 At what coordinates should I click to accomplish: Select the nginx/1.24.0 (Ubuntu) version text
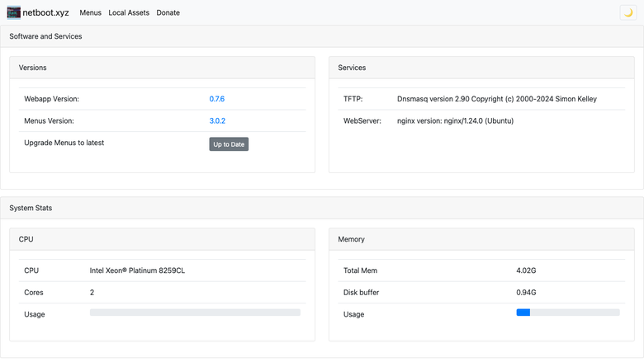click(x=455, y=121)
